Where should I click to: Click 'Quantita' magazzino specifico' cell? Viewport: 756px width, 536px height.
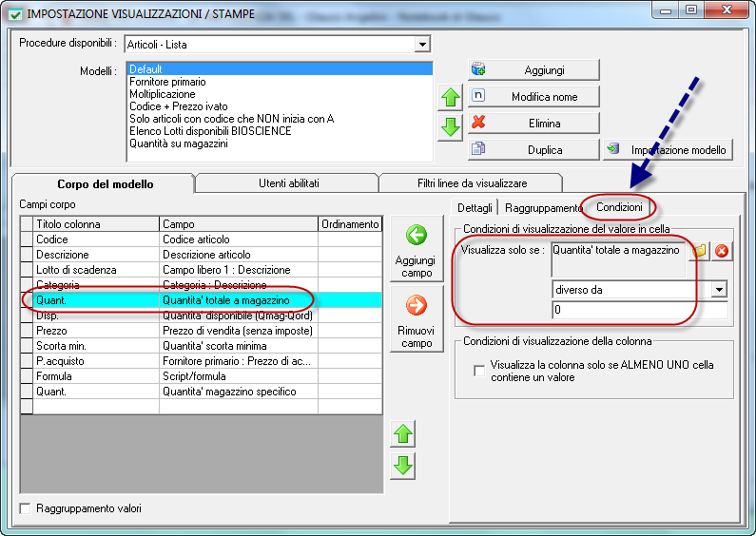[x=238, y=392]
